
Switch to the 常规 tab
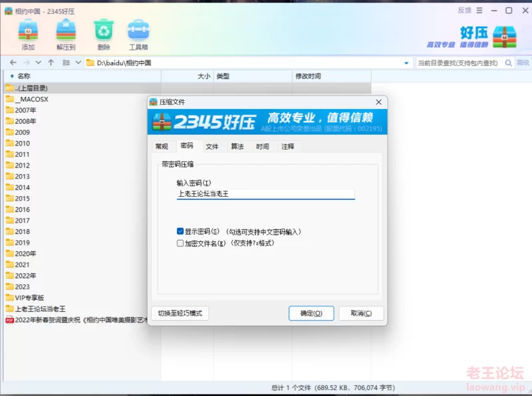(162, 146)
